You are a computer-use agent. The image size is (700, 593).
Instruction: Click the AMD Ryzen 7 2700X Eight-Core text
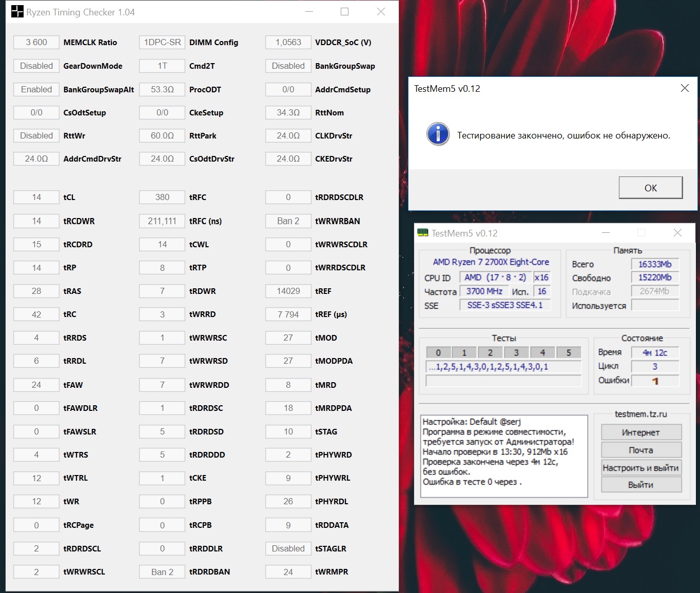click(491, 262)
